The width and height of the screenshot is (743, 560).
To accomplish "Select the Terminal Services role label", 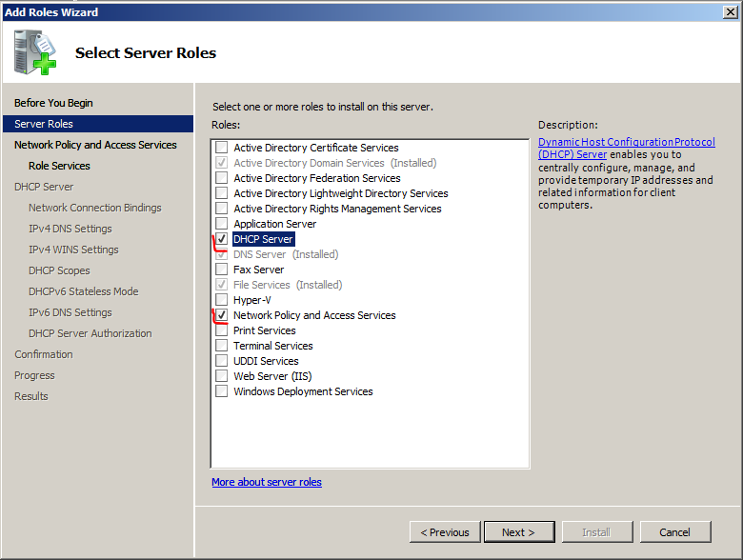I will 273,346.
